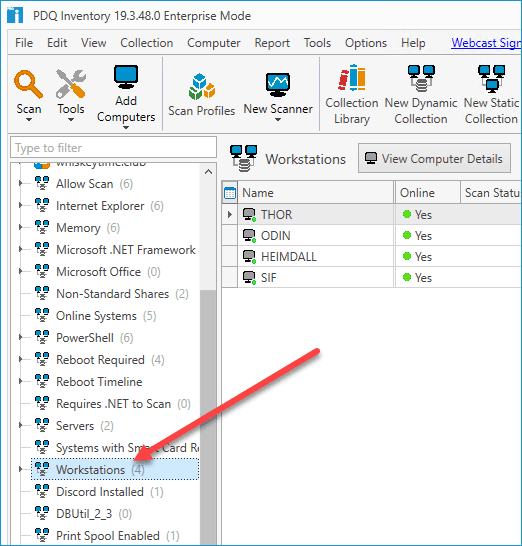The height and width of the screenshot is (546, 522).
Task: Click the Internet Explorer collection icon
Action: point(42,205)
